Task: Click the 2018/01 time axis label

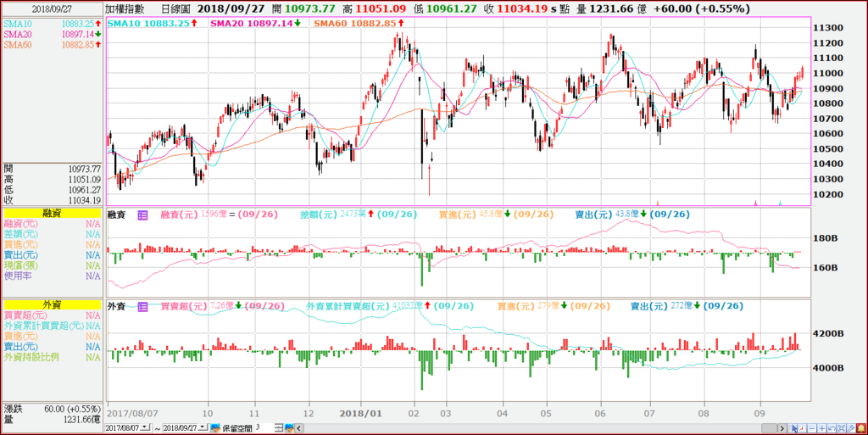Action: pyautogui.click(x=360, y=414)
